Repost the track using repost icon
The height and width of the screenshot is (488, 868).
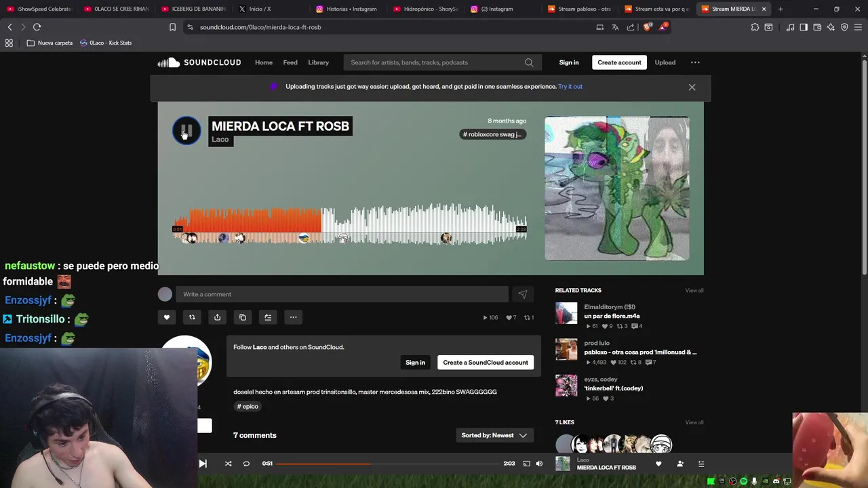[192, 317]
